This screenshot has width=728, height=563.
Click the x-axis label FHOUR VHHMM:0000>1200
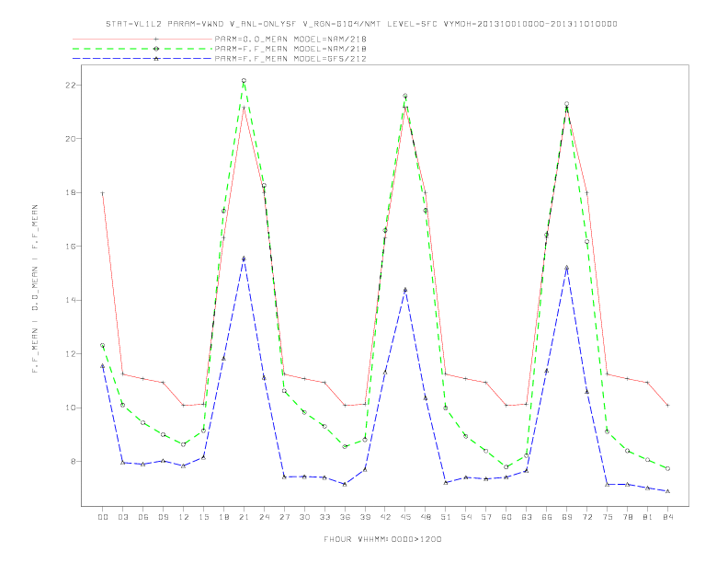point(382,539)
